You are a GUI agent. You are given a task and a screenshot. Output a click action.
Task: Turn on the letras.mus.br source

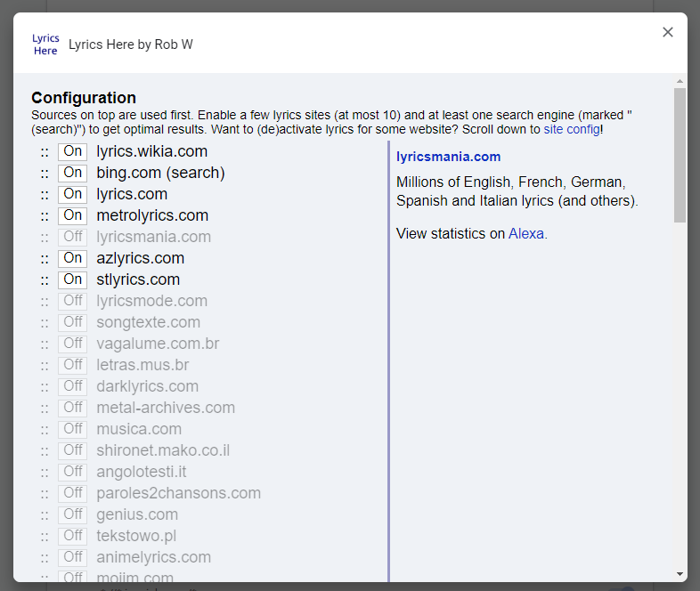point(72,365)
